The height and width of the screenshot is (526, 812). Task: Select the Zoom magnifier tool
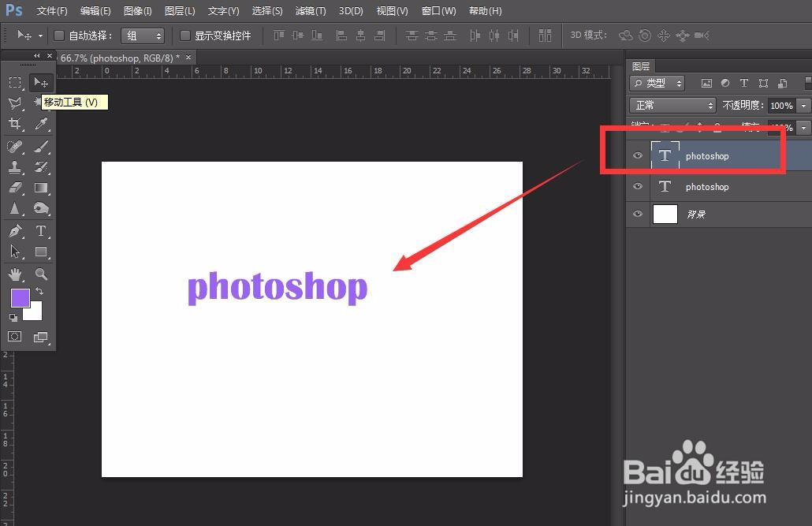point(41,274)
